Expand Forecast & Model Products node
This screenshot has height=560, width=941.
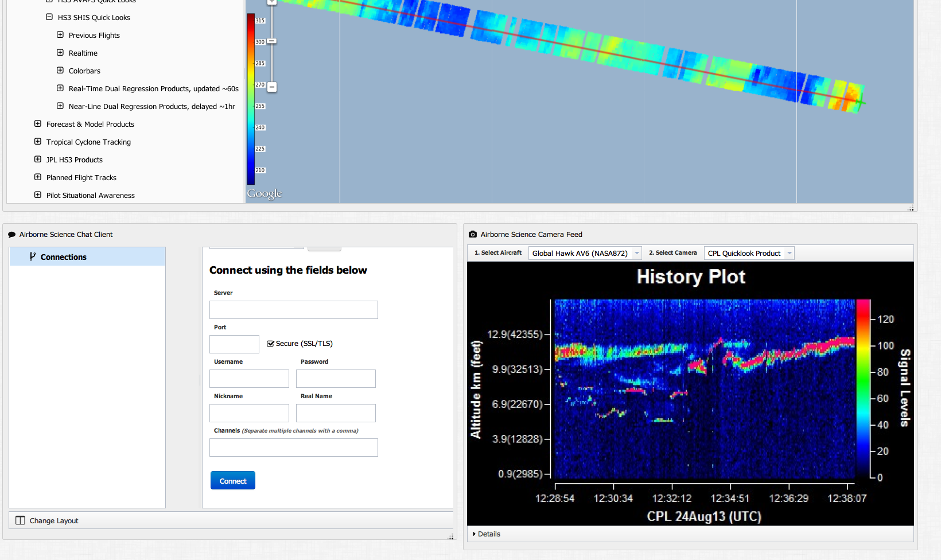click(x=38, y=124)
